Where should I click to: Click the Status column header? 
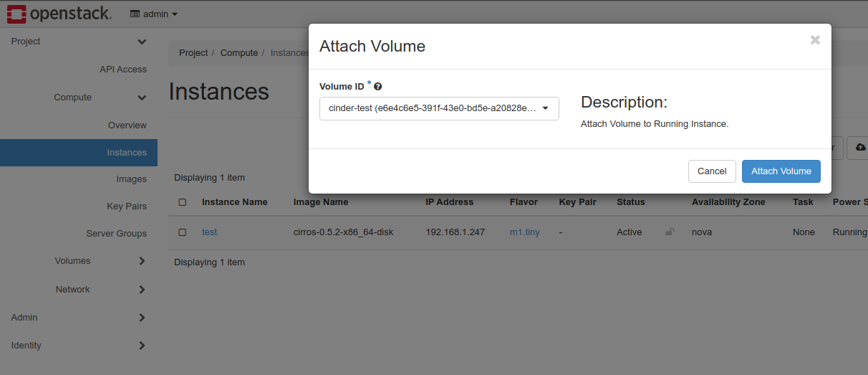click(x=631, y=202)
